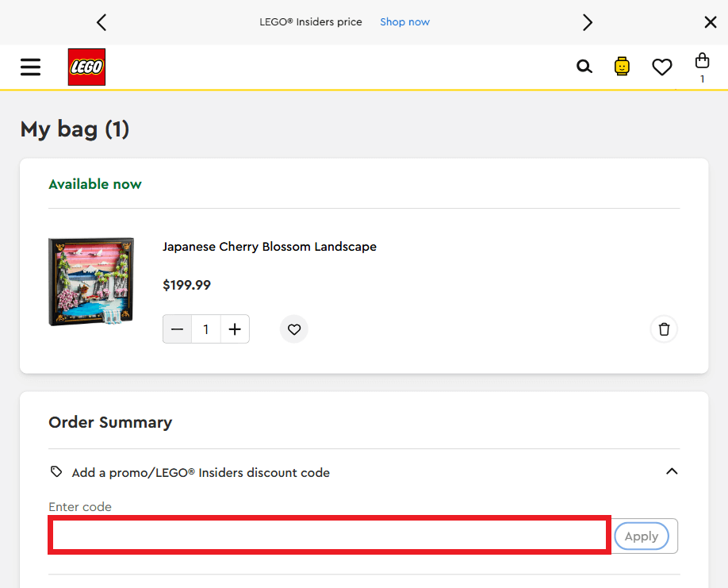Image resolution: width=728 pixels, height=588 pixels.
Task: Toggle the heart to save the set
Action: (293, 329)
